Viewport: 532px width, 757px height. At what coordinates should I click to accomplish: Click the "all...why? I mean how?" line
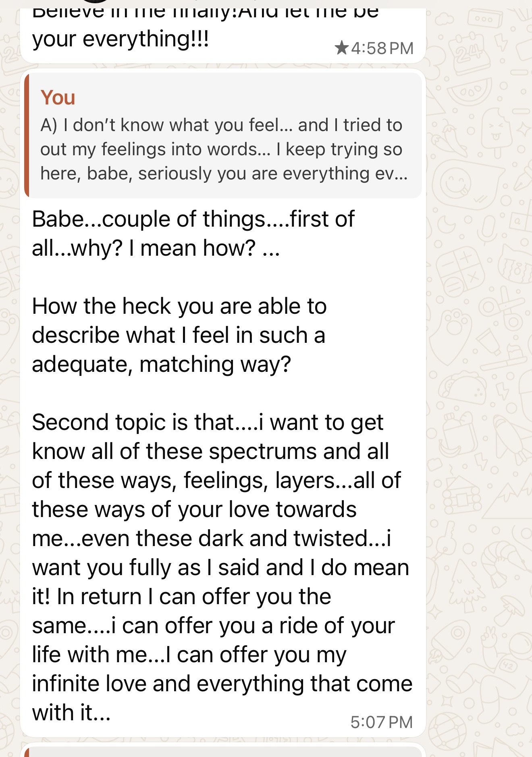[156, 248]
